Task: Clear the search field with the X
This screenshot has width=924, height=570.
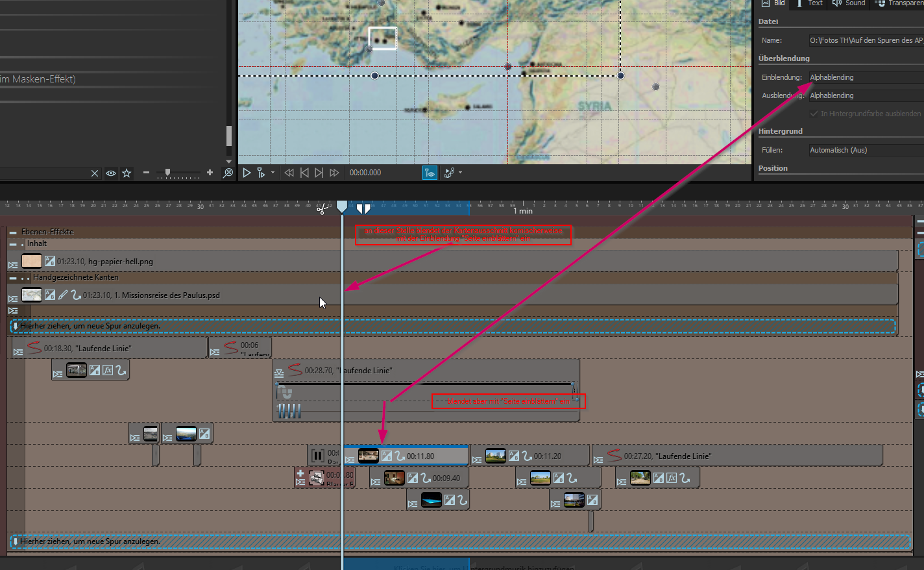Action: [x=95, y=173]
